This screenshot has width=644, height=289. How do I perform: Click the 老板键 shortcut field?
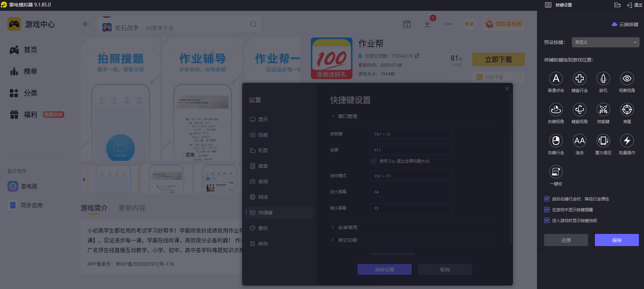click(411, 134)
